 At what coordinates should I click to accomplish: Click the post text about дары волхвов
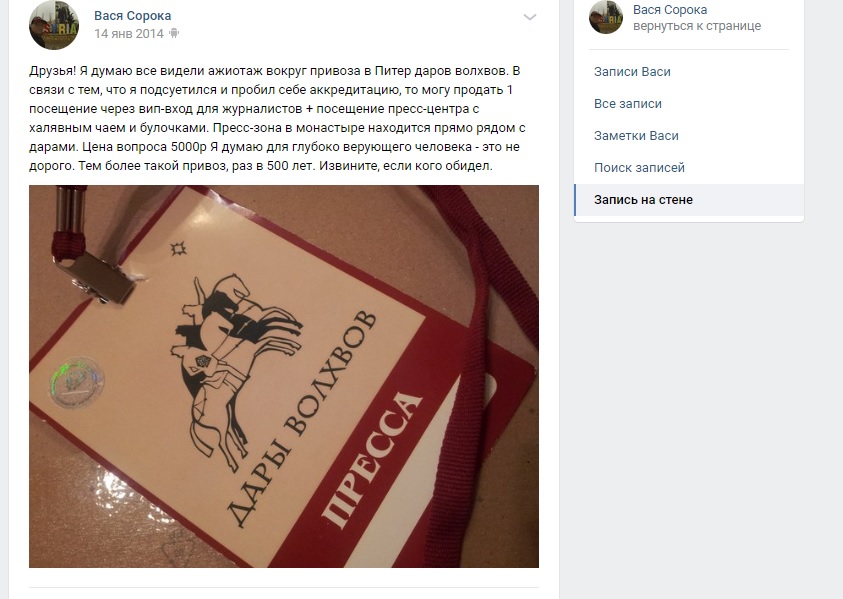tap(277, 118)
